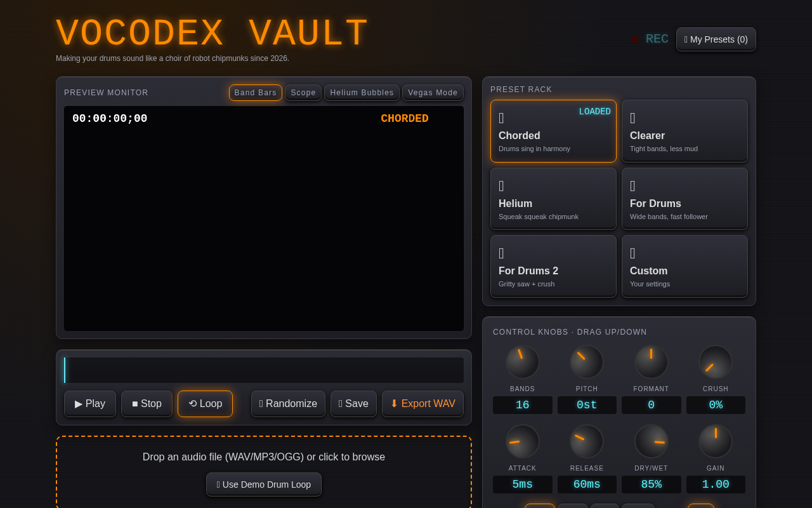
Task: Click the VOCODEX VAULT title
Action: (x=213, y=33)
